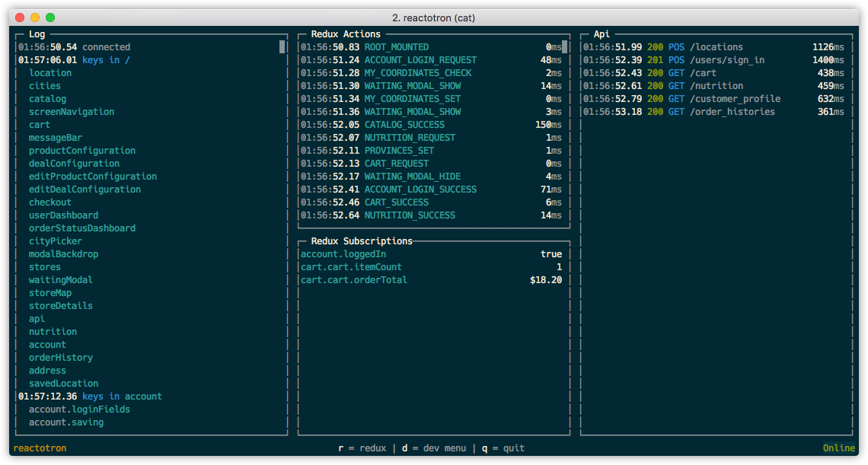
Task: Select the 'account.saving' entry
Action: [66, 422]
